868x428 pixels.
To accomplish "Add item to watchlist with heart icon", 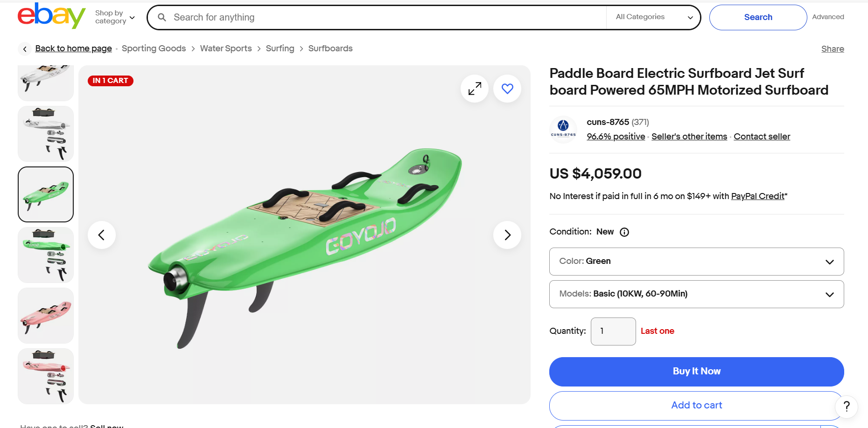I will [507, 88].
